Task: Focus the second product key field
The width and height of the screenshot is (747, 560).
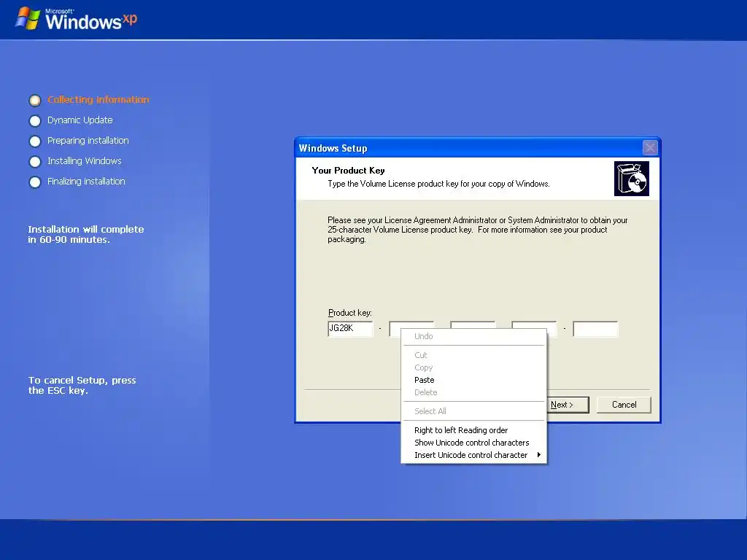Action: [411, 324]
